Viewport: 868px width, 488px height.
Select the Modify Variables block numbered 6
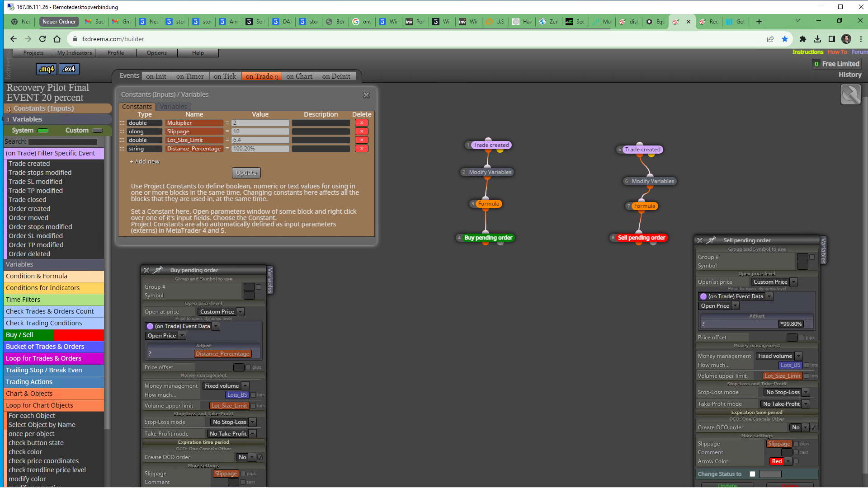coord(653,181)
